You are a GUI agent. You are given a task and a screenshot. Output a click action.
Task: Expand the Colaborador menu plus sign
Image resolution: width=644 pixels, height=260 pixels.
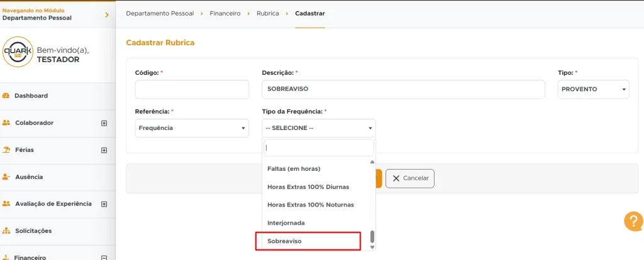[x=104, y=123]
